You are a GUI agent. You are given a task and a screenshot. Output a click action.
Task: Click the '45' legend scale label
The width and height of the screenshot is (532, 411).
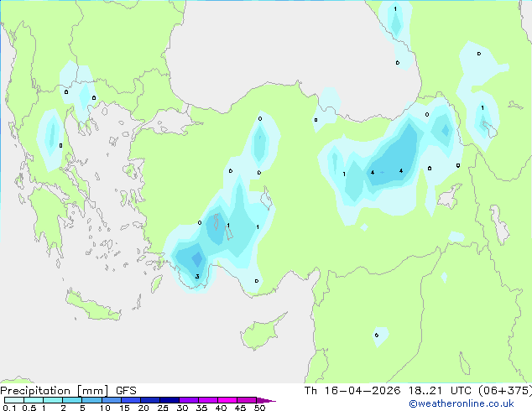(240, 408)
